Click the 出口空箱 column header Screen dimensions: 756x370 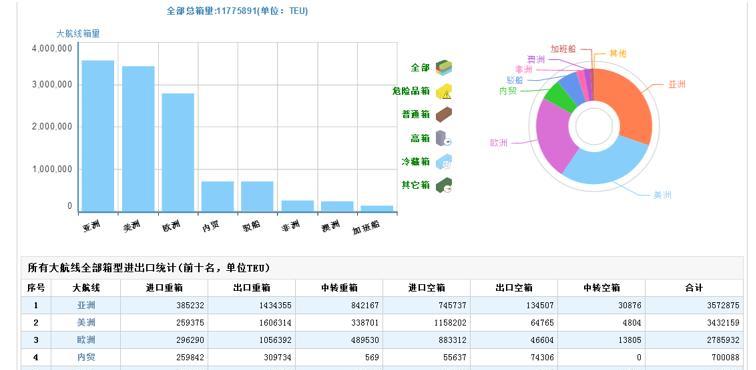pyautogui.click(x=514, y=288)
